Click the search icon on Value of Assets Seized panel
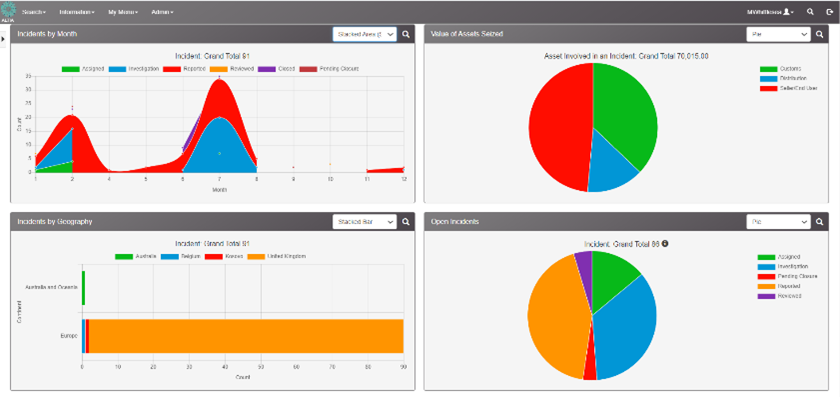 point(820,34)
